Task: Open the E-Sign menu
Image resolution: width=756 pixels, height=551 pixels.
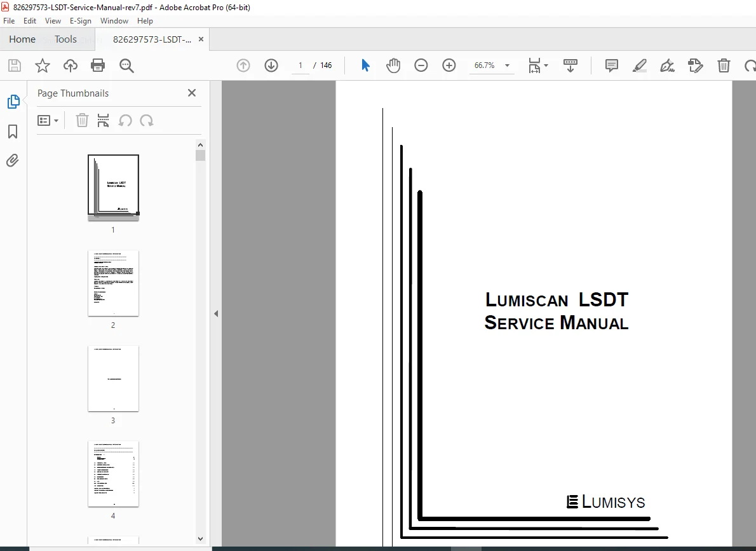Action: 81,21
